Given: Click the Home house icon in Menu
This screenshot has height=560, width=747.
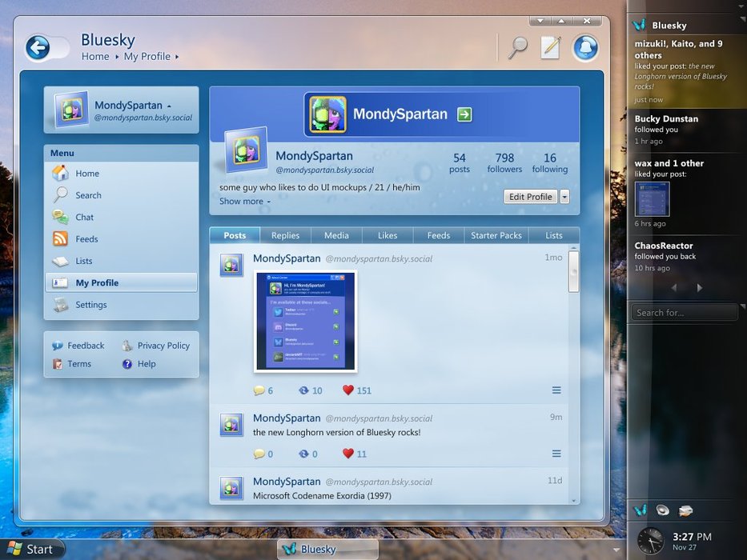Looking at the screenshot, I should 61,174.
